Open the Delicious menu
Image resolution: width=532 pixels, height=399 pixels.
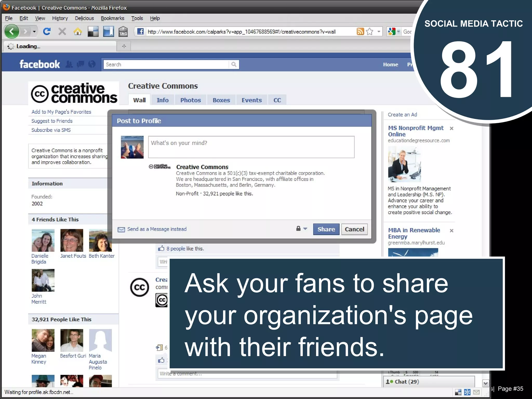point(84,18)
